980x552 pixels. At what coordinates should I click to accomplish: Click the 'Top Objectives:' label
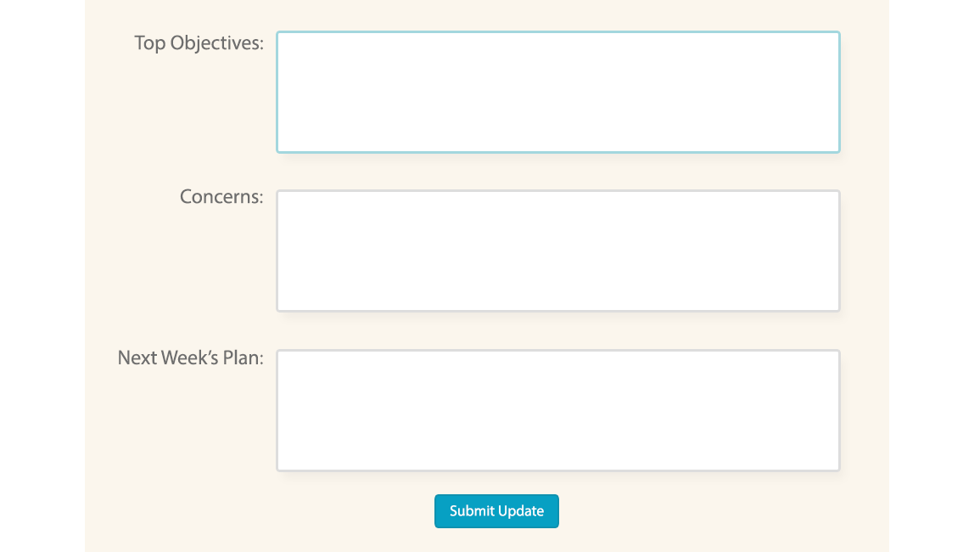199,43
